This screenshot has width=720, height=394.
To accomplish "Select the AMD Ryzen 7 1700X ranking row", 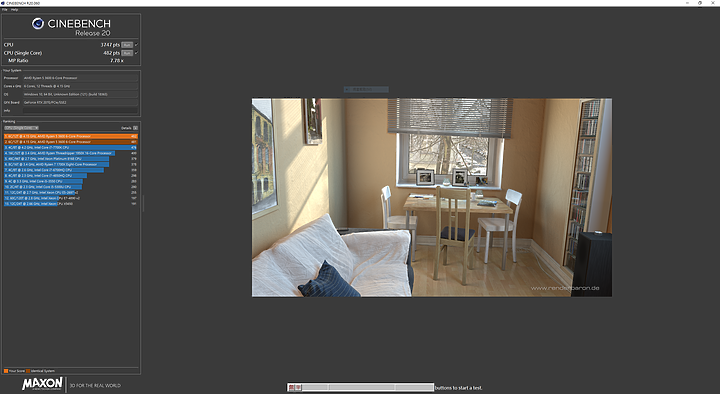I will click(71, 164).
